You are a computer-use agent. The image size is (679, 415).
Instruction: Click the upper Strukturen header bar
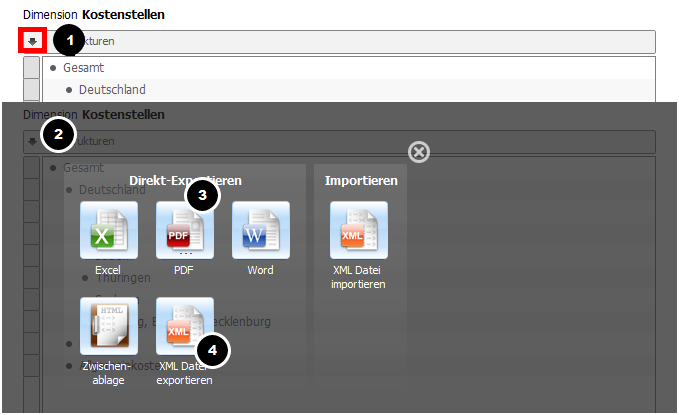(340, 42)
